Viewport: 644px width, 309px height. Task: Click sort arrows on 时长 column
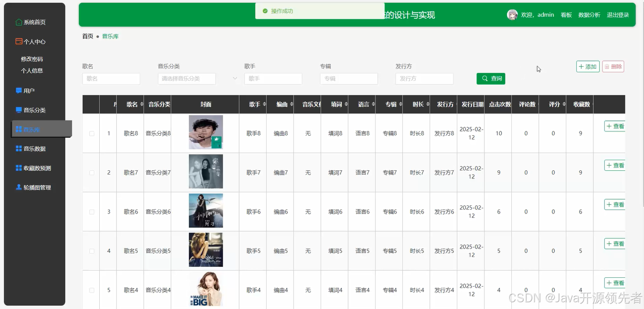pos(427,104)
